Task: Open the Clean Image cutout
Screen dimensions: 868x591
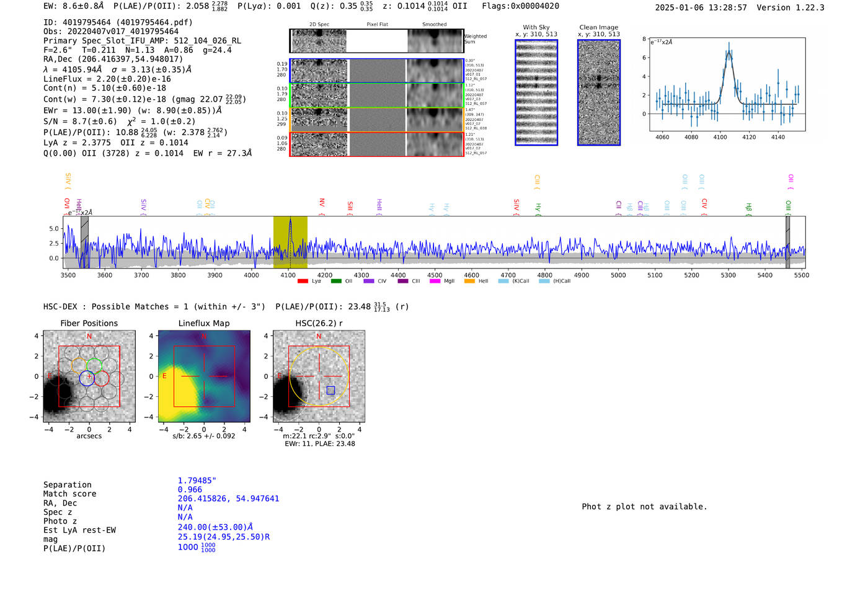Action: pyautogui.click(x=598, y=92)
